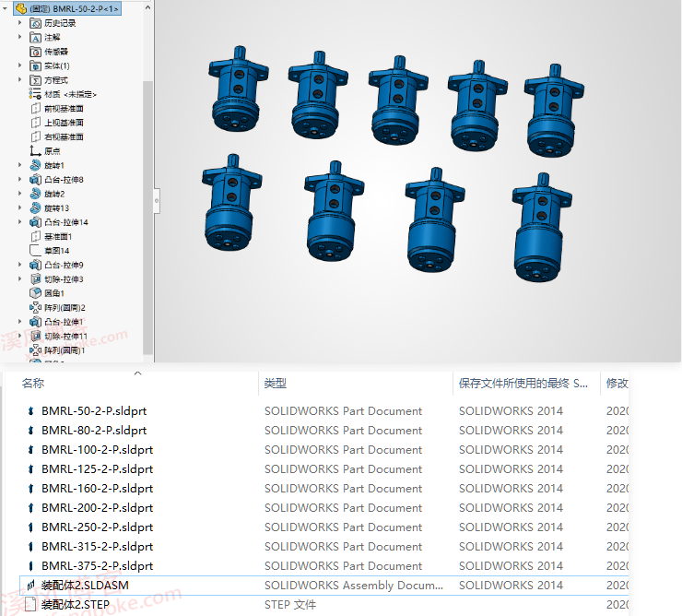This screenshot has height=616, width=682.
Task: Click the Boss-Extrude 凸台-拉伸1 icon
Action: coord(35,322)
